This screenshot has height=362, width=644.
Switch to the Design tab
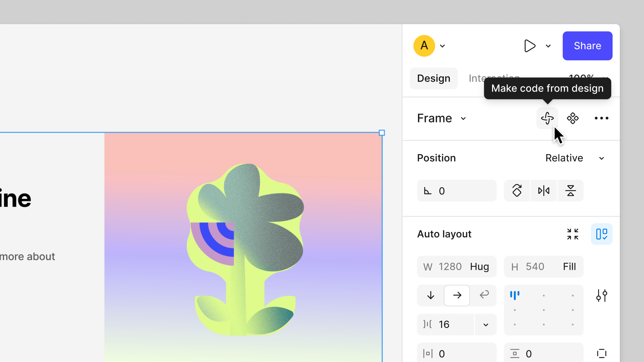(433, 78)
